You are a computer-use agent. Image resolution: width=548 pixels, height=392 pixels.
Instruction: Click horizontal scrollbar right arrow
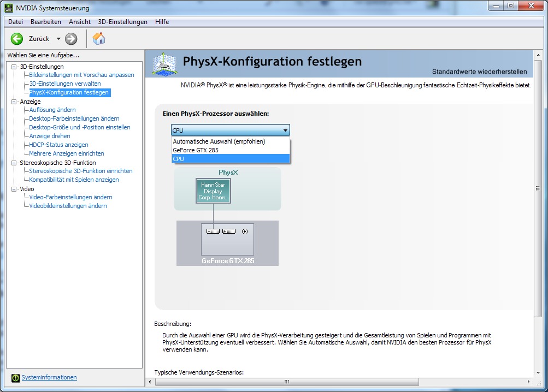click(529, 382)
